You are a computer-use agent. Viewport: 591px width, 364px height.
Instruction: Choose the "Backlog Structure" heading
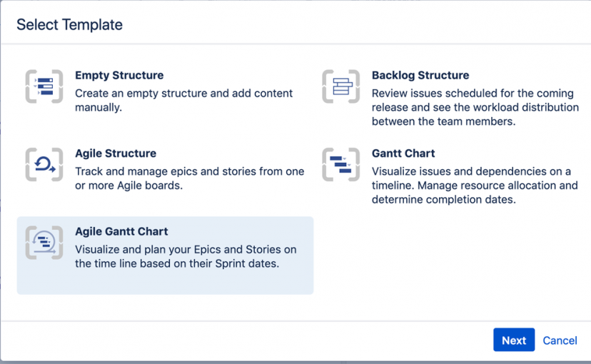coord(420,76)
